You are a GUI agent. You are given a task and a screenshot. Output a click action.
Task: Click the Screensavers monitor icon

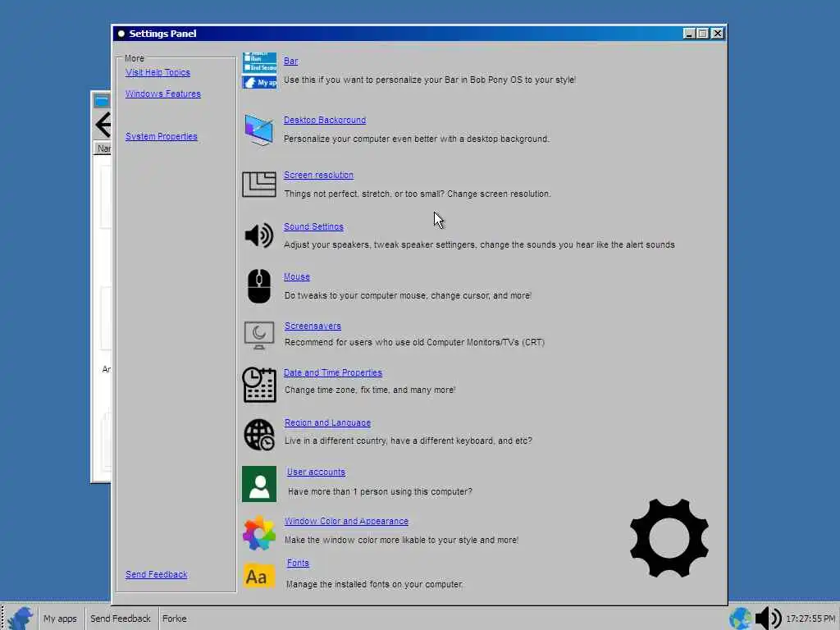tap(259, 336)
